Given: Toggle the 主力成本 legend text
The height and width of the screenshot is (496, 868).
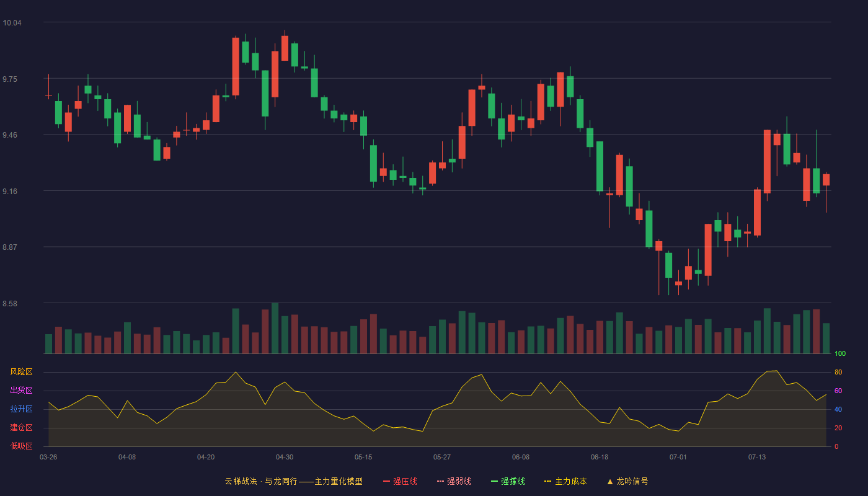Looking at the screenshot, I should tap(570, 481).
